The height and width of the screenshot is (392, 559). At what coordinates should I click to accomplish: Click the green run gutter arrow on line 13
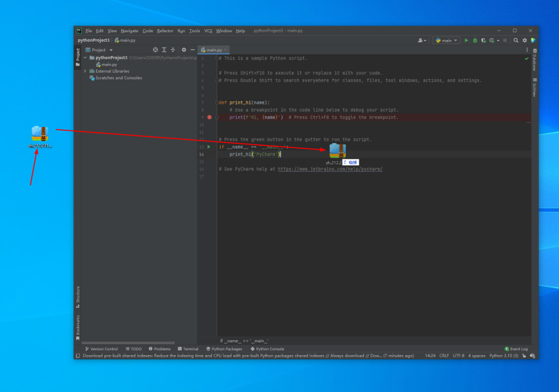click(209, 147)
